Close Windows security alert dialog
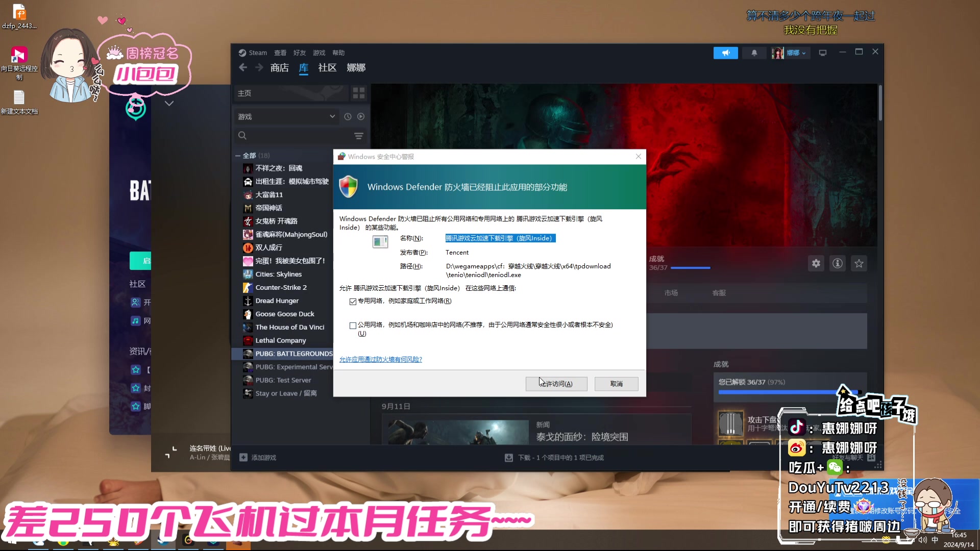 tap(638, 156)
